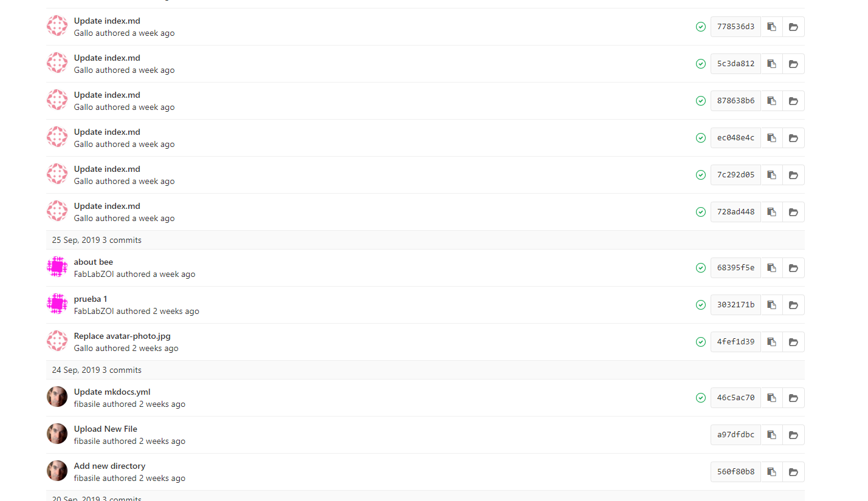
Task: Browse files at commit ec048e4c
Action: [x=793, y=138]
